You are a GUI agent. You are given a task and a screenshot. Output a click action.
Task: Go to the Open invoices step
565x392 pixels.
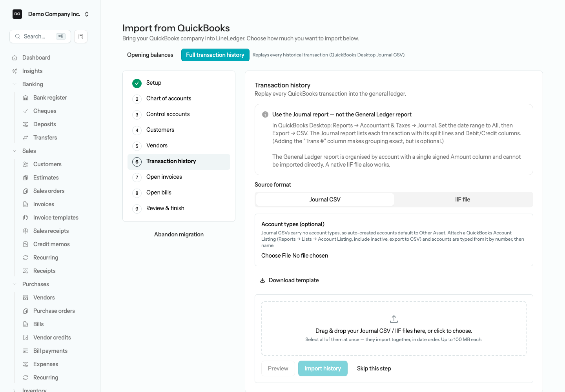(x=179, y=177)
